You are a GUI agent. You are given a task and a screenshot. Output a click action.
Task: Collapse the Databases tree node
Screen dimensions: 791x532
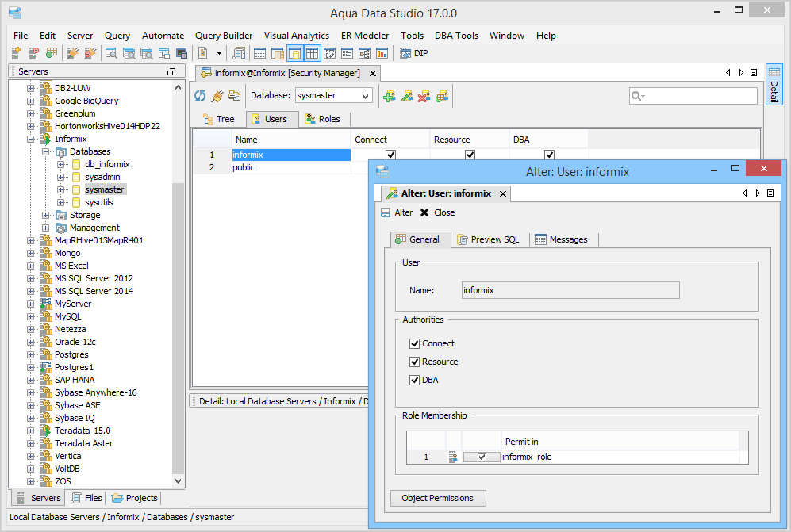click(45, 151)
